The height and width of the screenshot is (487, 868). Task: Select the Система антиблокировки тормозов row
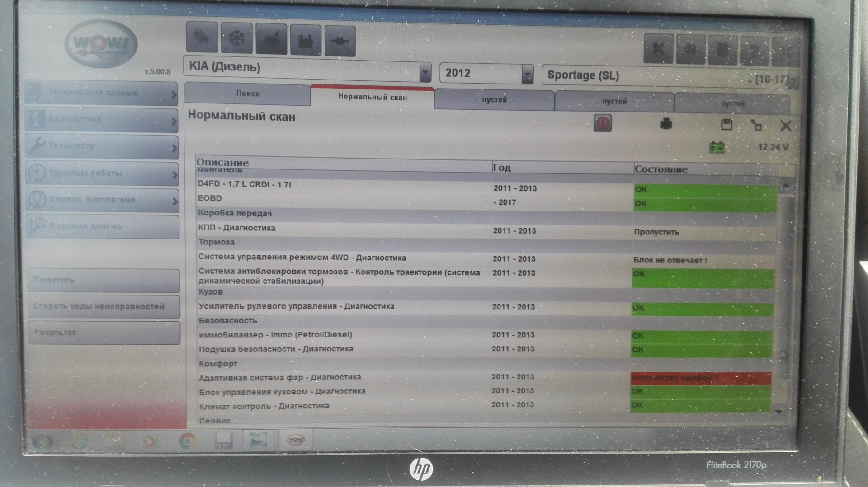tap(486, 276)
